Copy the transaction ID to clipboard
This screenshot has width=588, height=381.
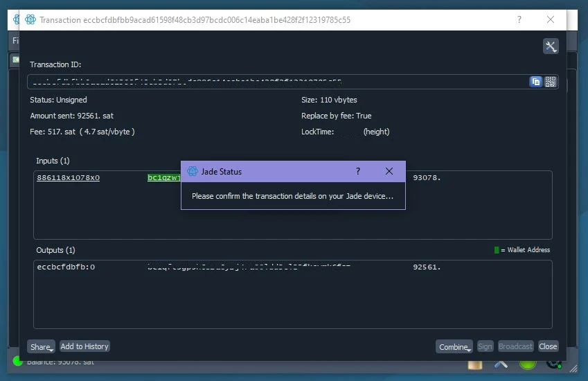(535, 82)
